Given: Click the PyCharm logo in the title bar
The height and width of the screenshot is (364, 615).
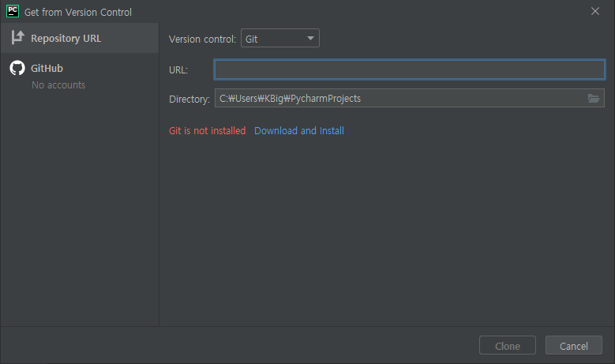Looking at the screenshot, I should coord(13,11).
